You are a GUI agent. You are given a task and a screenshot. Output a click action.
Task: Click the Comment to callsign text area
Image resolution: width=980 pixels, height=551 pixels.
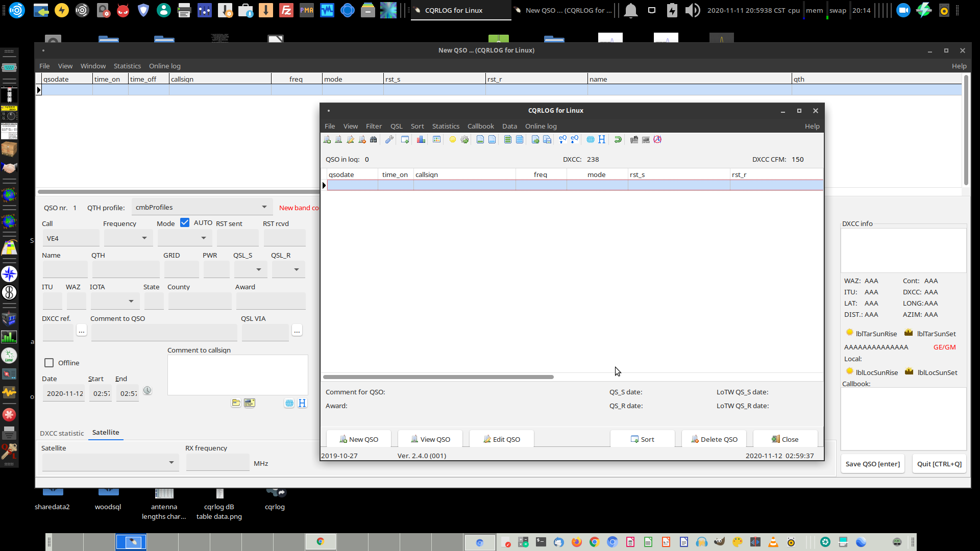238,375
